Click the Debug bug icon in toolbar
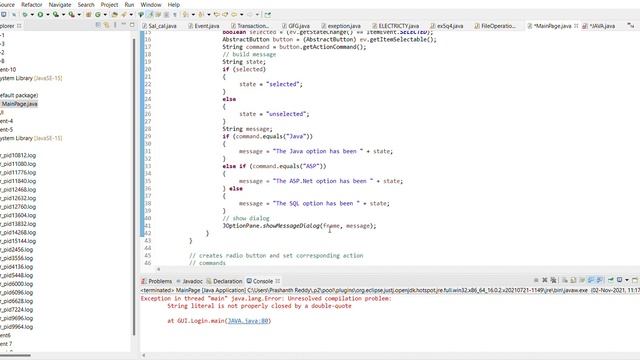The image size is (640, 360). click(x=24, y=14)
